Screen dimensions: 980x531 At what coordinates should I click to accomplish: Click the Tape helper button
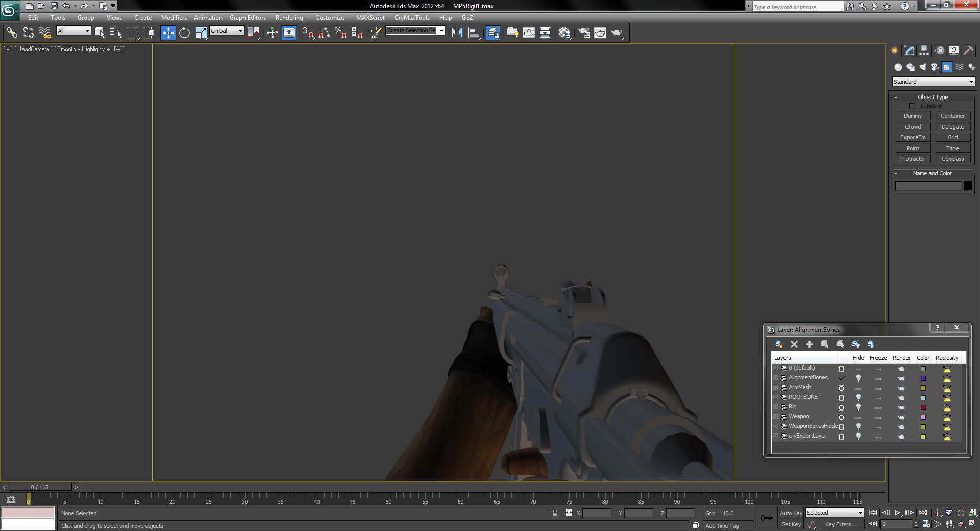coord(952,148)
